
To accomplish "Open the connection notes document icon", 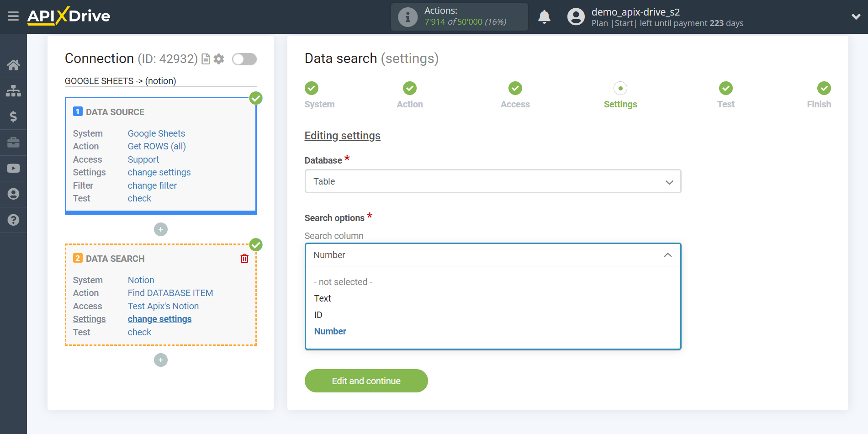I will coord(206,59).
